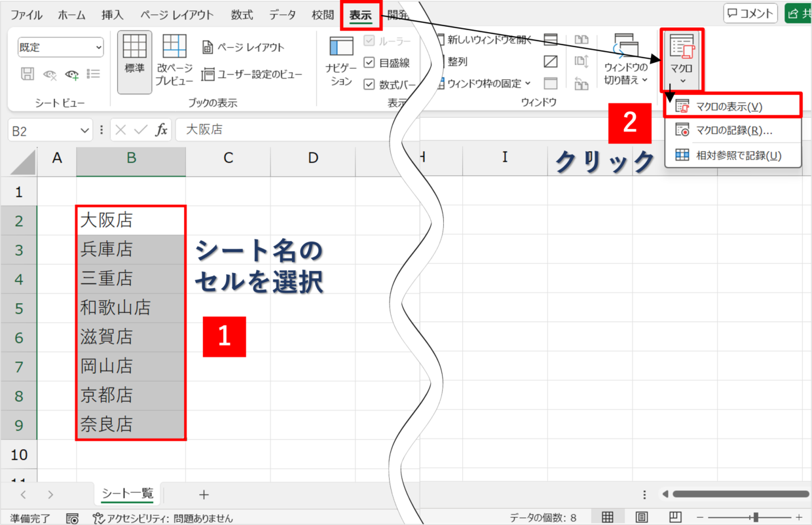Expand ウィンドウ枠の固定 freeze panes dropdown
This screenshot has height=525, width=812.
pos(528,84)
